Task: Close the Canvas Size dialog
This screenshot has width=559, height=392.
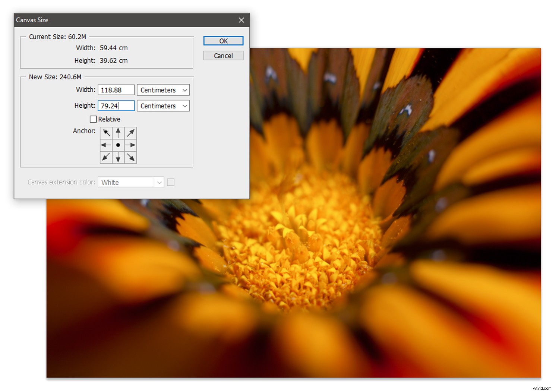Action: point(241,20)
